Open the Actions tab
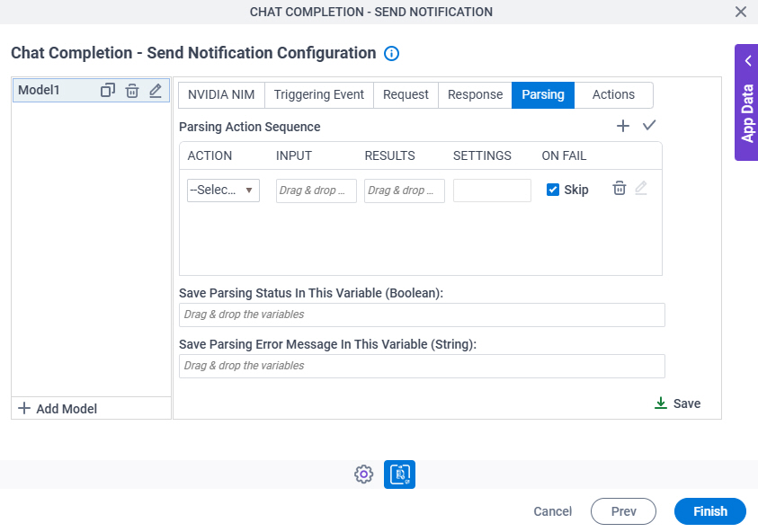 613,94
